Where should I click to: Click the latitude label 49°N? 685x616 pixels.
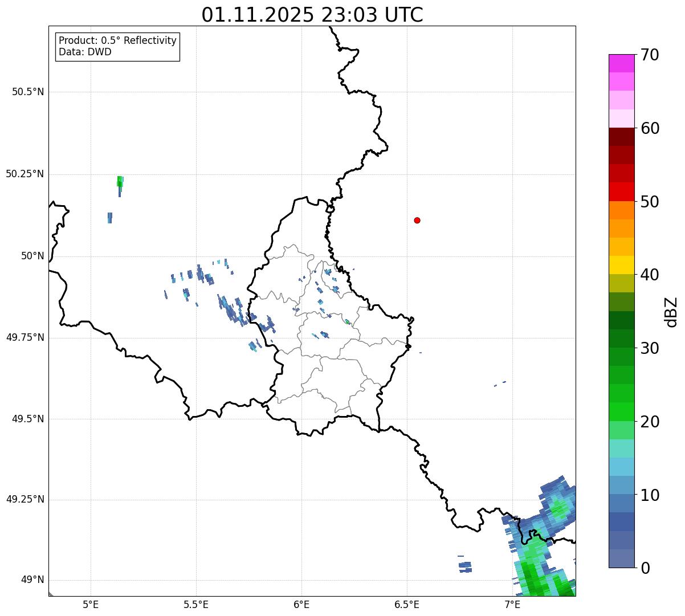click(32, 580)
